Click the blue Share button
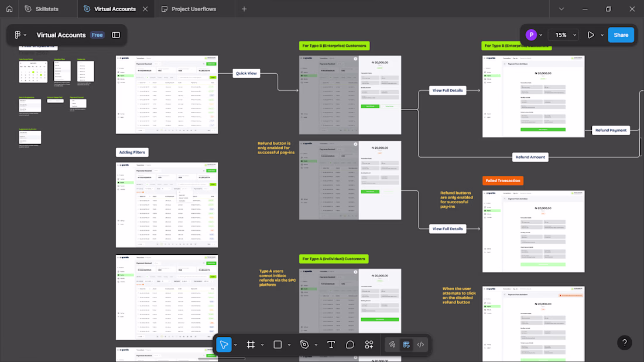The width and height of the screenshot is (644, 362). click(x=621, y=35)
